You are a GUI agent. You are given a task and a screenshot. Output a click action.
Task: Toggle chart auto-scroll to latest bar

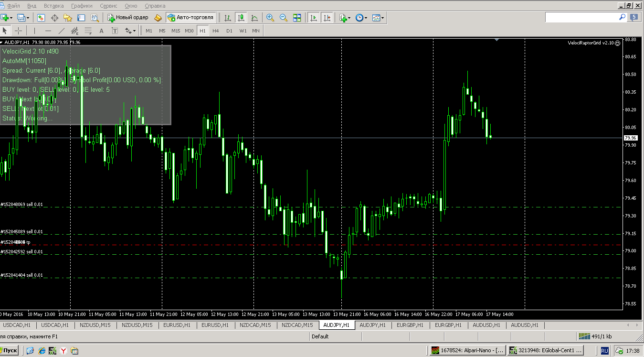pyautogui.click(x=314, y=18)
